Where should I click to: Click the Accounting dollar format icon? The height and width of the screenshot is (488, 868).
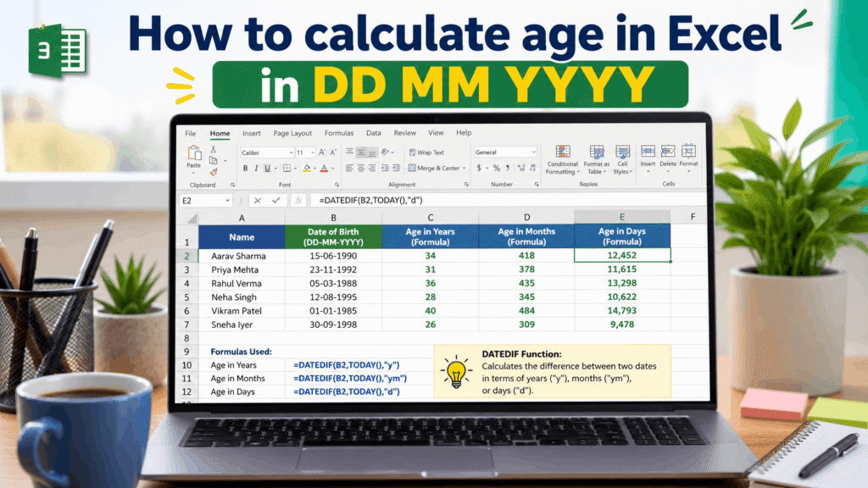(x=480, y=168)
